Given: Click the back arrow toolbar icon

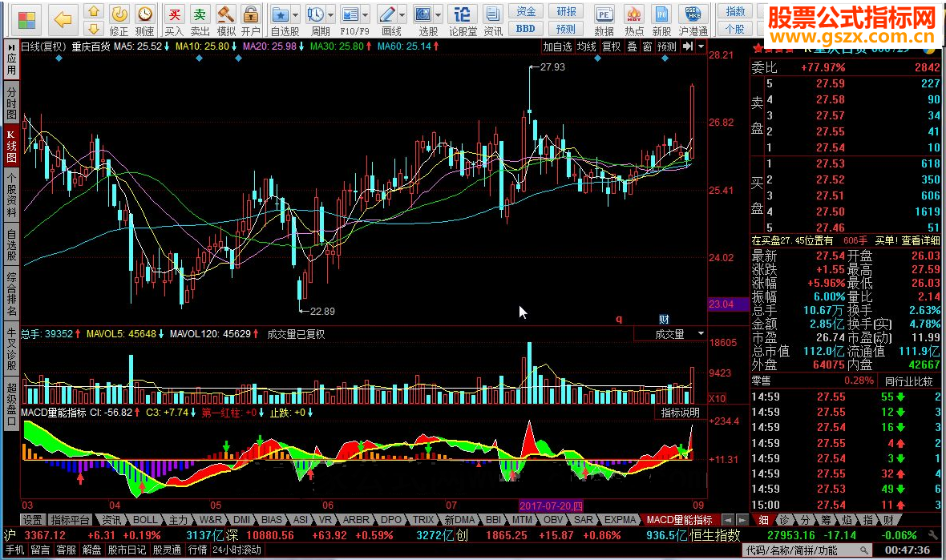Looking at the screenshot, I should pos(63,17).
